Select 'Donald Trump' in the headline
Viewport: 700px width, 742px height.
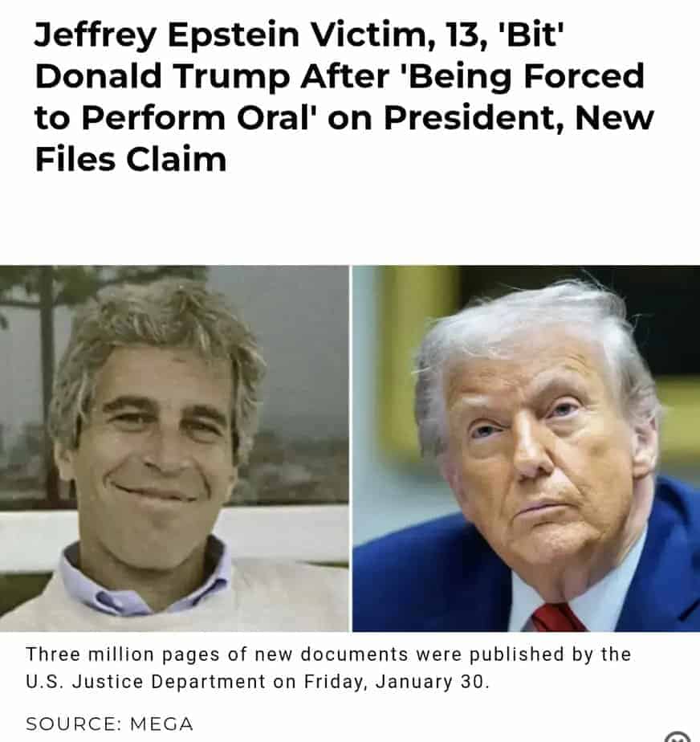[162, 76]
